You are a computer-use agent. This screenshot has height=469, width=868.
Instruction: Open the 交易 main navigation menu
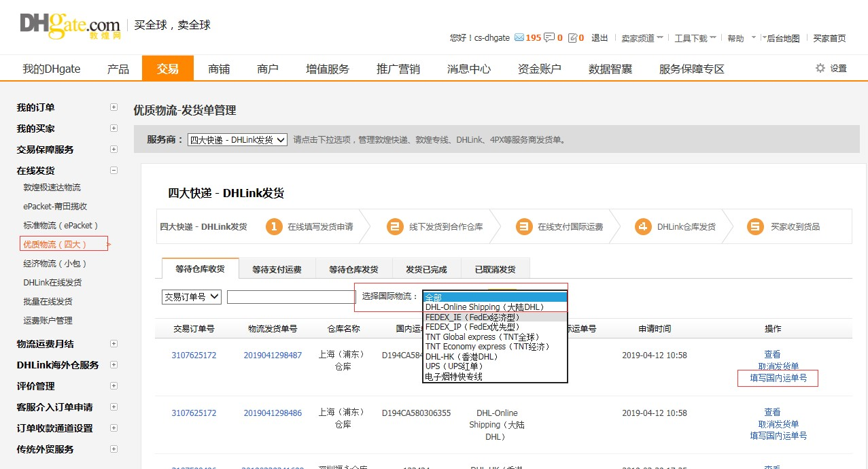(167, 69)
